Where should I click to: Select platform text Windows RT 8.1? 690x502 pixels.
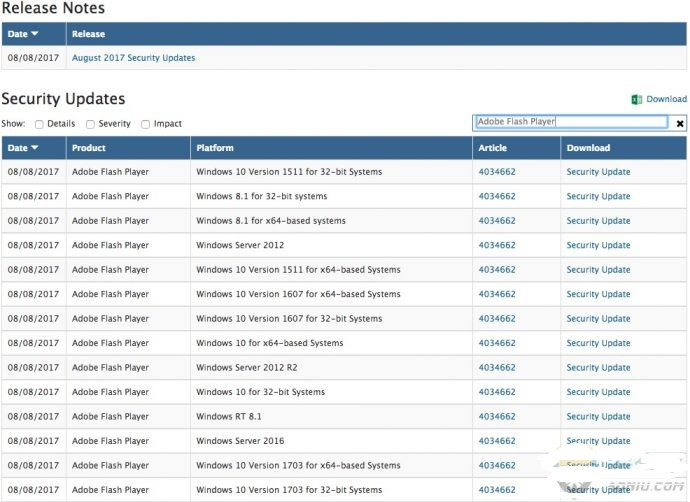tap(229, 416)
